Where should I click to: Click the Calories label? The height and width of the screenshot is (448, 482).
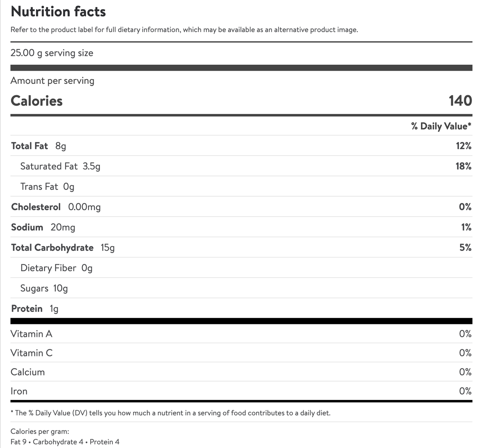pos(37,101)
